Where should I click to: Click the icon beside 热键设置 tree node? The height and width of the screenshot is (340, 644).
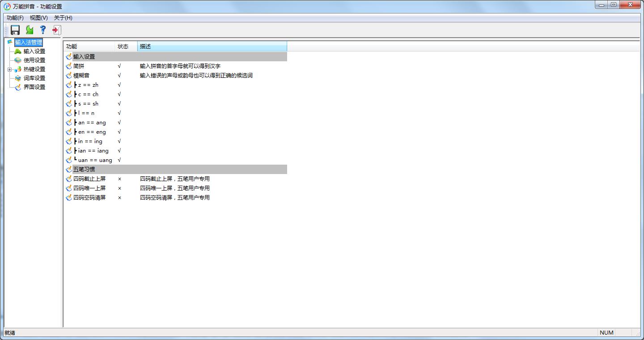pyautogui.click(x=18, y=69)
